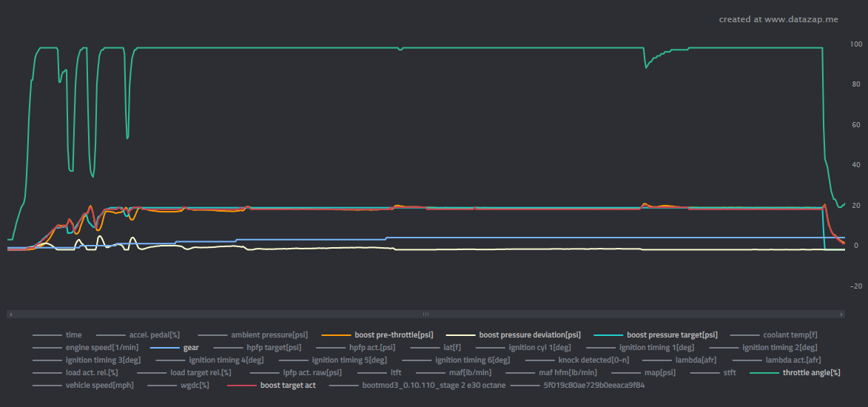868x407 pixels.
Task: Click the green throttle angle legend color line
Action: point(765,373)
